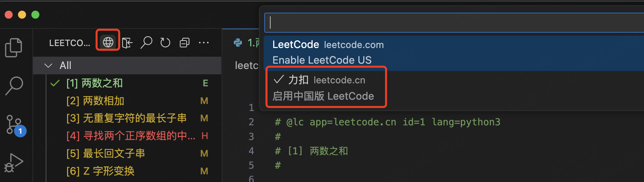This screenshot has height=182, width=644.
Task: Click the search problem magnifier icon
Action: [146, 43]
